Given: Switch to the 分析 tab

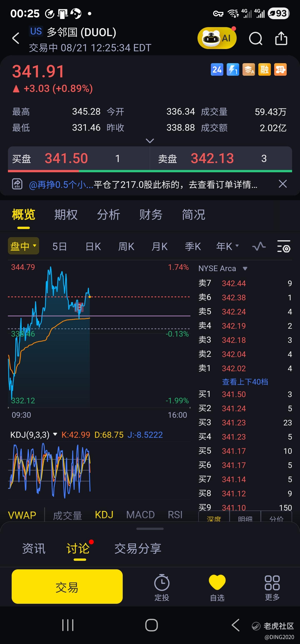Looking at the screenshot, I should click(108, 215).
